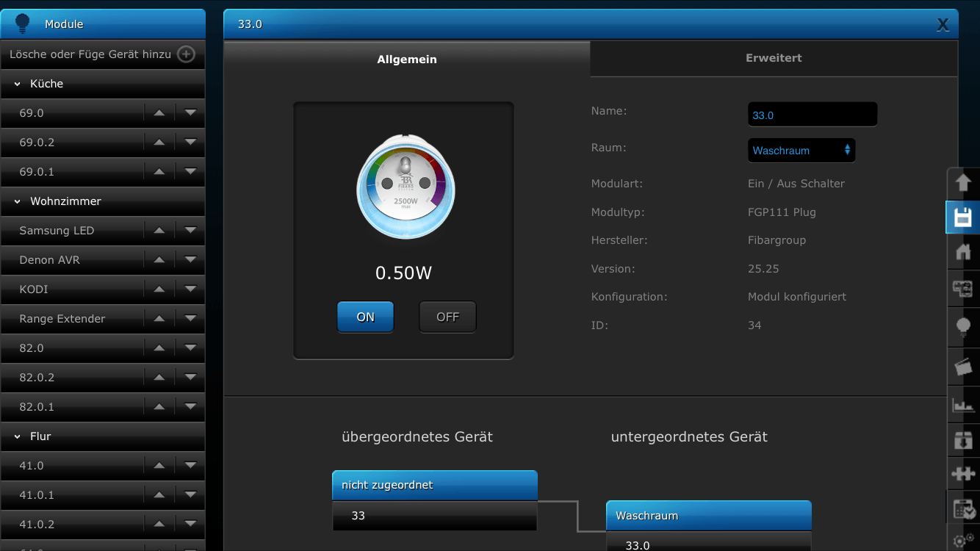Screen dimensions: 980x551
Task: Switch the plug ON
Action: [x=365, y=317]
